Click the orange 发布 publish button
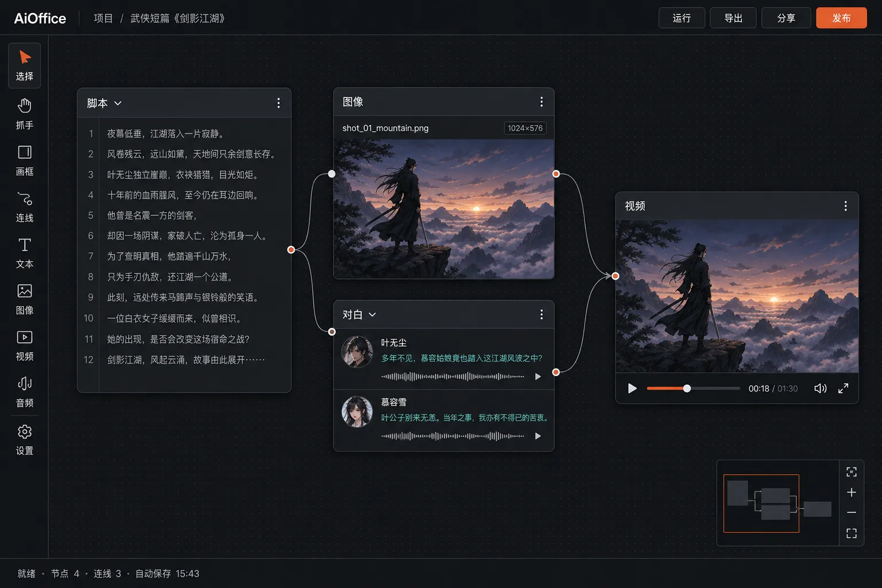 pyautogui.click(x=841, y=18)
